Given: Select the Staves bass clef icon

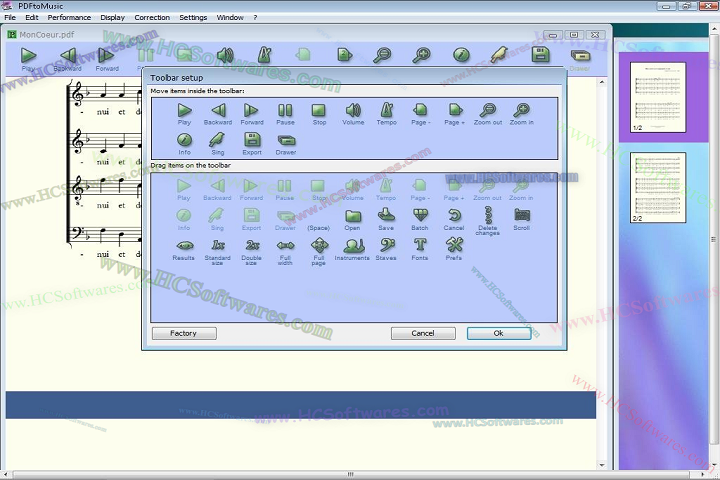Looking at the screenshot, I should pyautogui.click(x=386, y=245).
